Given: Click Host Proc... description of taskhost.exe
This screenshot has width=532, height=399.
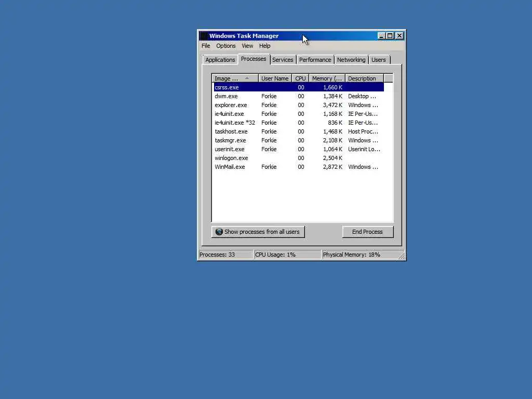Looking at the screenshot, I should [x=363, y=131].
